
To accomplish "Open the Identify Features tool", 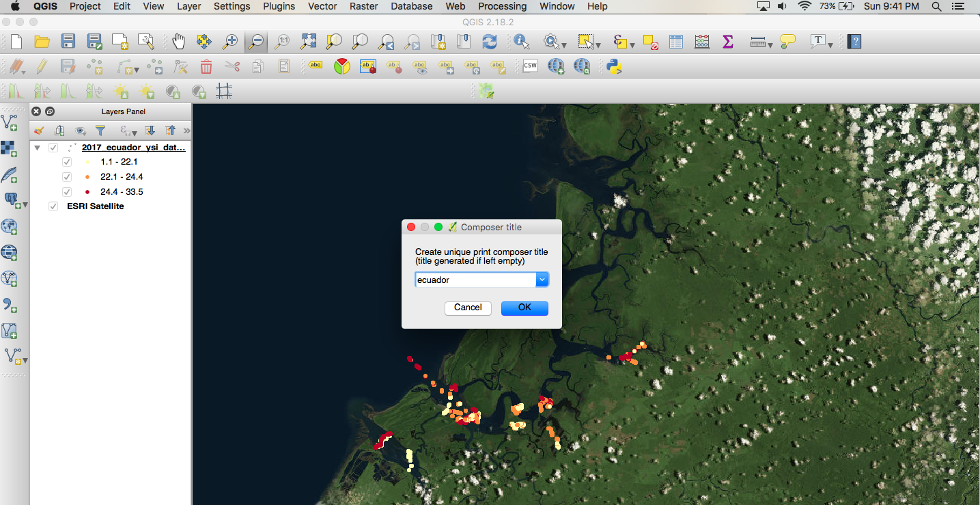I will (x=521, y=41).
